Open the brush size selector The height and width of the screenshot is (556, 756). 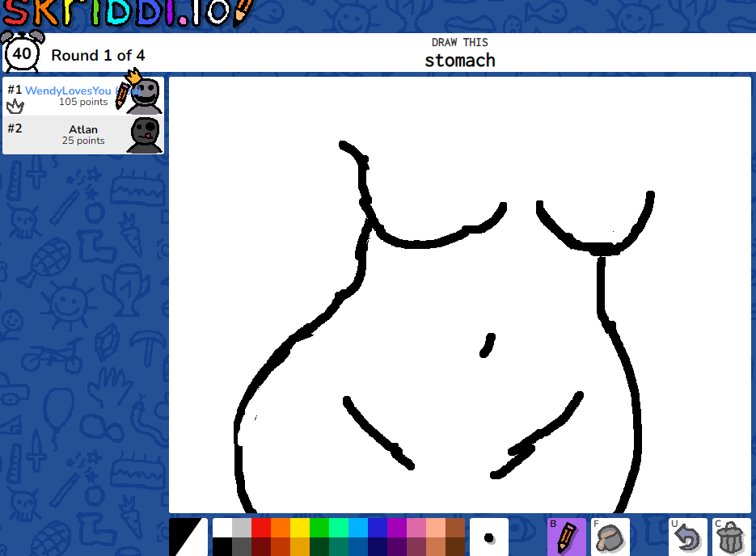coord(488,537)
